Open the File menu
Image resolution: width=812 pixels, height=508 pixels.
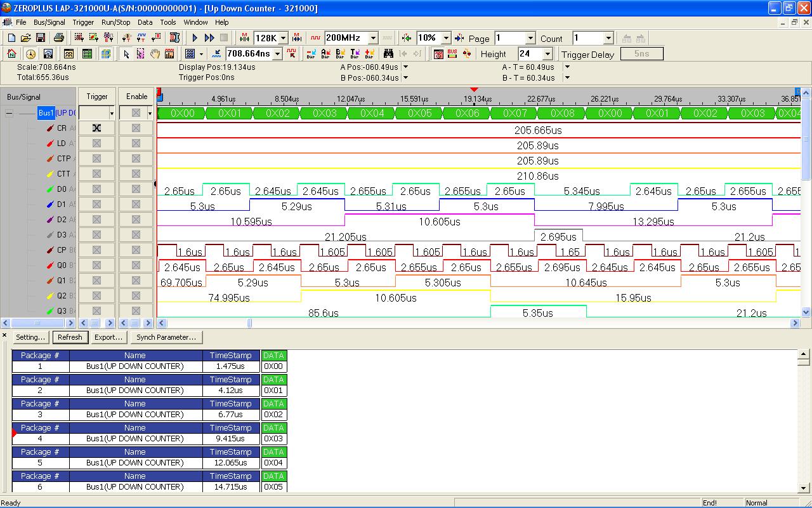(x=21, y=22)
